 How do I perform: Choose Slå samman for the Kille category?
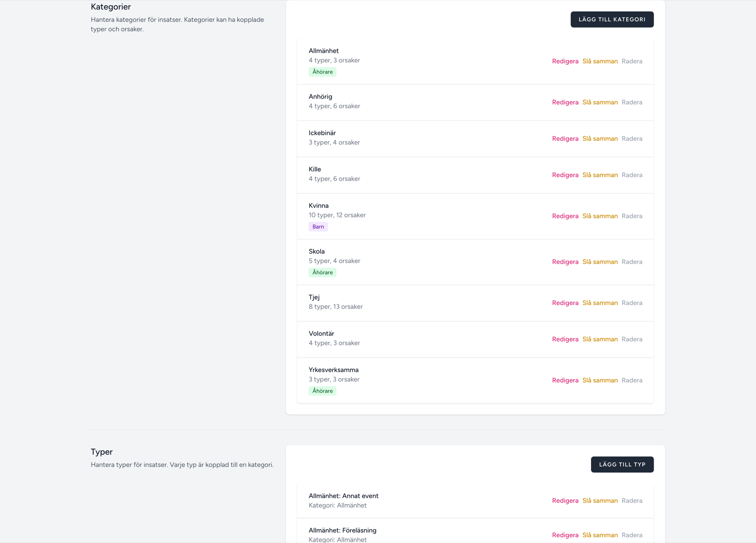pyautogui.click(x=600, y=175)
